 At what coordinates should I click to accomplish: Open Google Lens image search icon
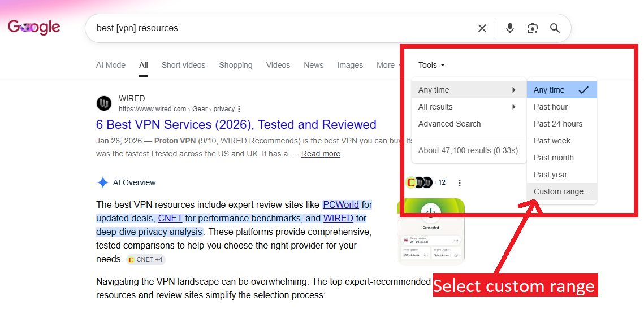click(532, 28)
